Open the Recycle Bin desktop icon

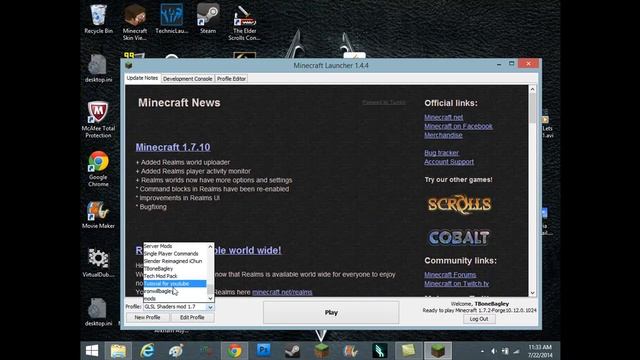pyautogui.click(x=98, y=19)
